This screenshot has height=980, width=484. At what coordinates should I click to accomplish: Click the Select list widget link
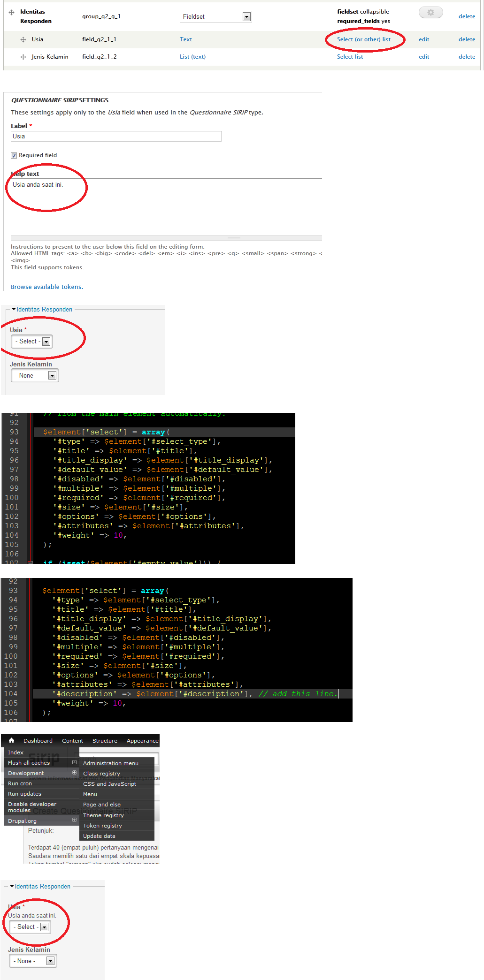pyautogui.click(x=350, y=57)
